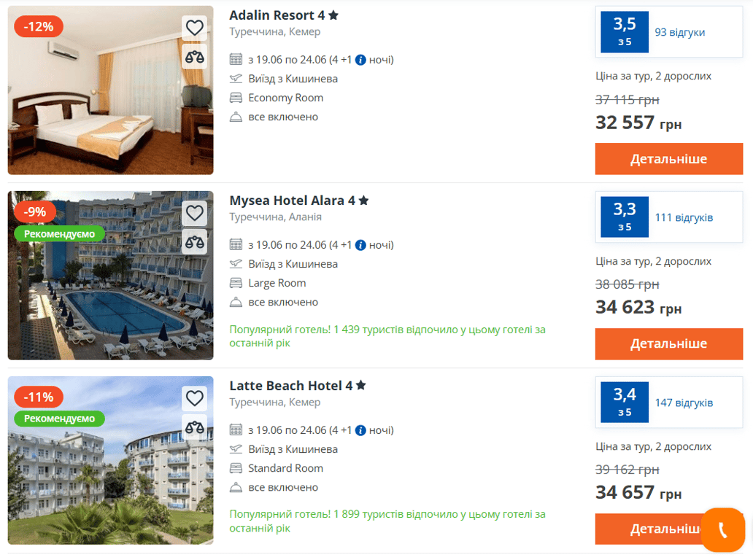
Task: Save Latte Beach Hotel with heart icon
Action: pos(194,398)
